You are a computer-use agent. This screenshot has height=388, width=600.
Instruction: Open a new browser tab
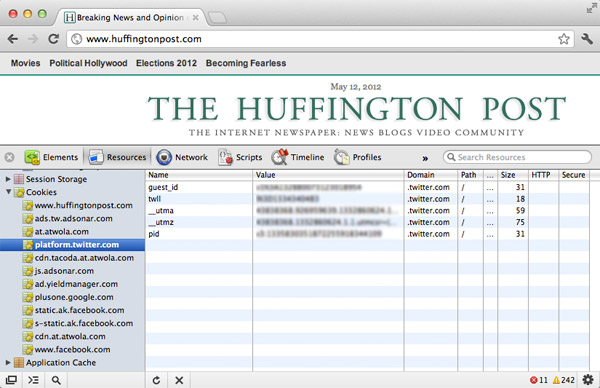coord(217,18)
